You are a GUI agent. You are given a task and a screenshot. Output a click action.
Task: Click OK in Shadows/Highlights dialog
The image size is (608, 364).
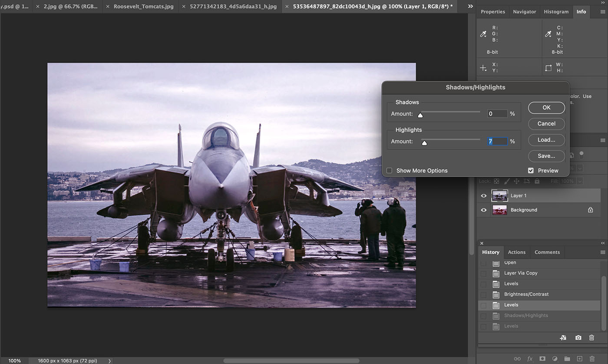click(x=546, y=108)
